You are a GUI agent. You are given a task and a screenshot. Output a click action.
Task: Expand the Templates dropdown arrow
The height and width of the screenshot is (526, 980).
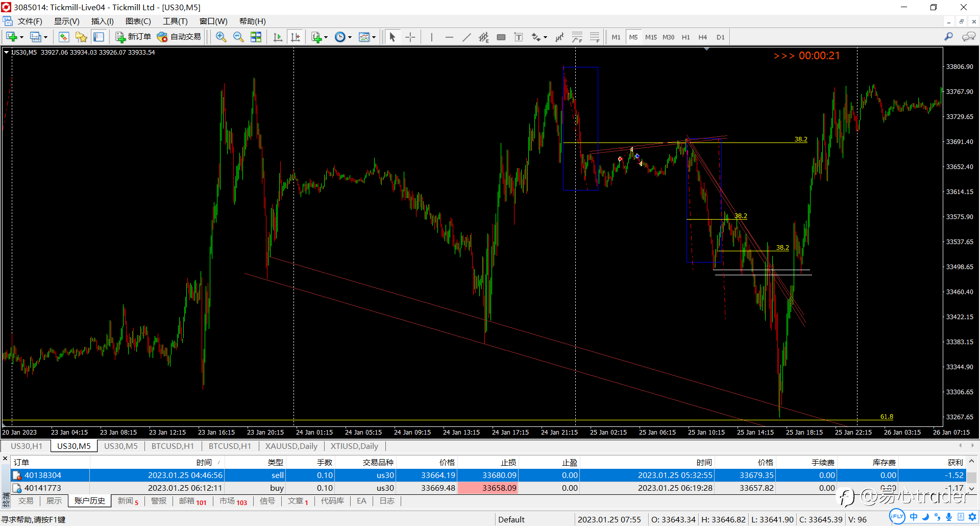(x=374, y=37)
